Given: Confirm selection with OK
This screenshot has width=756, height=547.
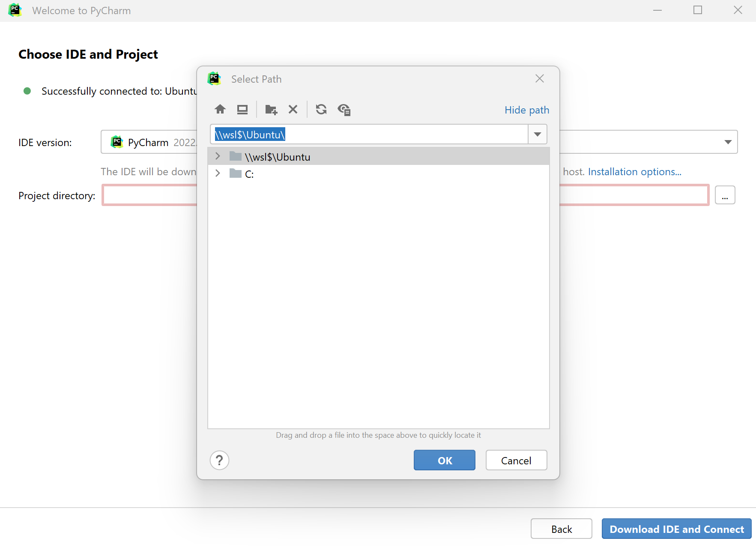Looking at the screenshot, I should coord(444,460).
